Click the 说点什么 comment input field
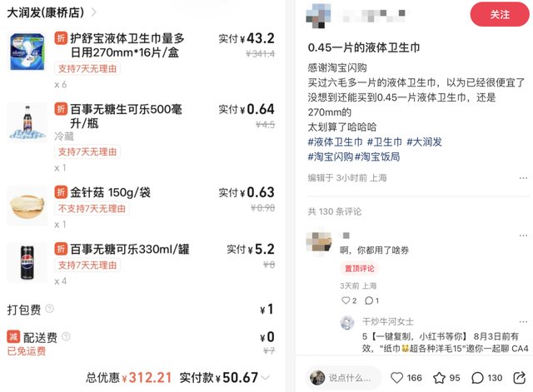This screenshot has height=392, width=533. tap(344, 378)
